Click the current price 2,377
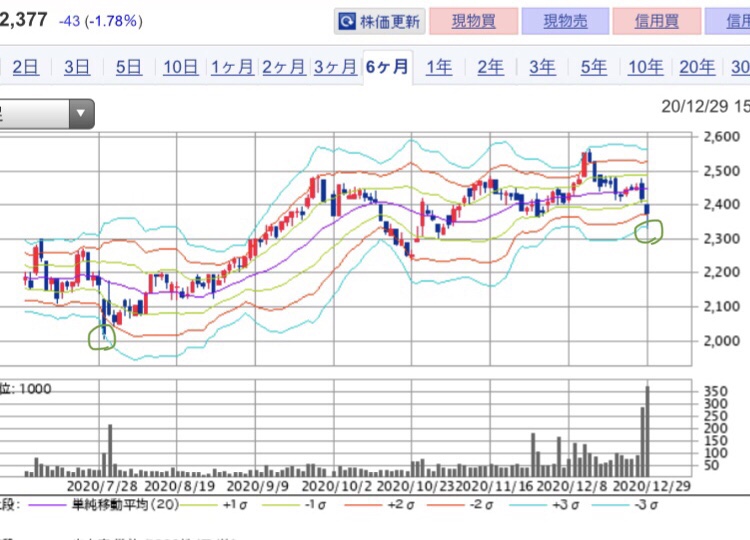750x540 pixels. click(23, 20)
